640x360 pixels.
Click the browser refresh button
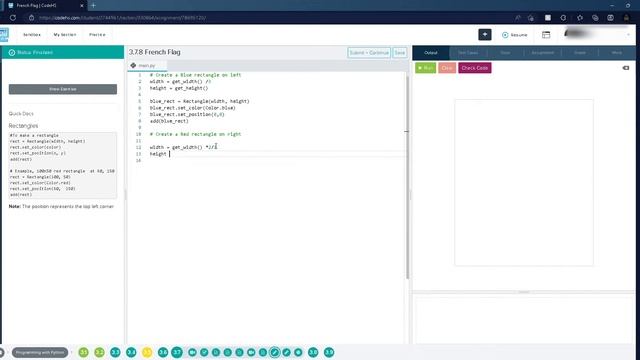13,18
